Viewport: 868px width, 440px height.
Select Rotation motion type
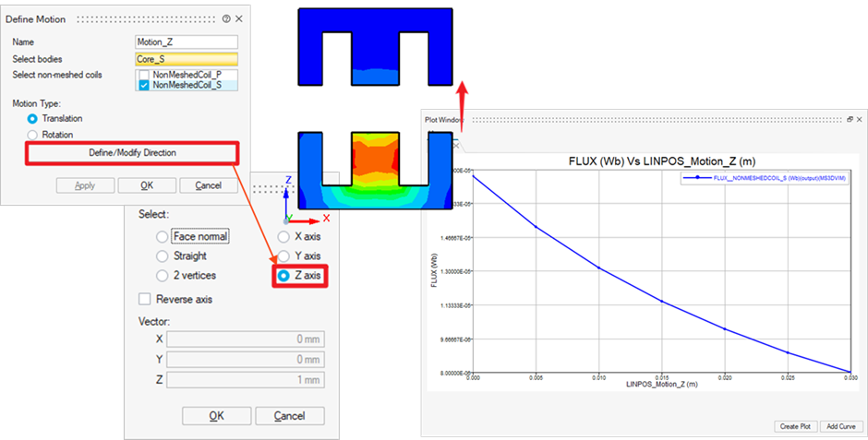coord(32,135)
